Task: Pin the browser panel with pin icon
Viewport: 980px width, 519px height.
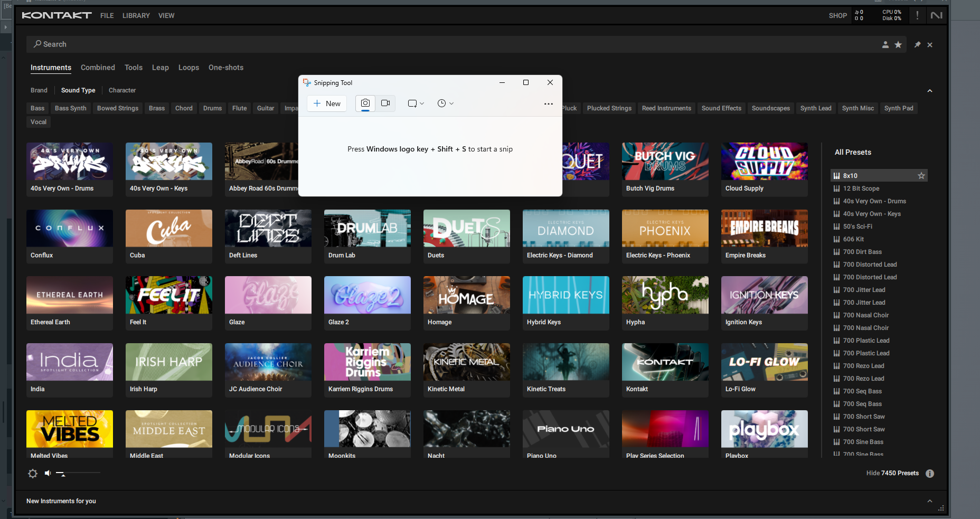Action: [x=917, y=45]
